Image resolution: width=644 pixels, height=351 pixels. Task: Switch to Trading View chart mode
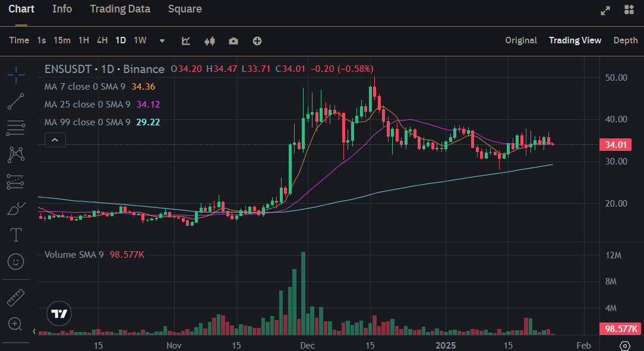point(575,40)
